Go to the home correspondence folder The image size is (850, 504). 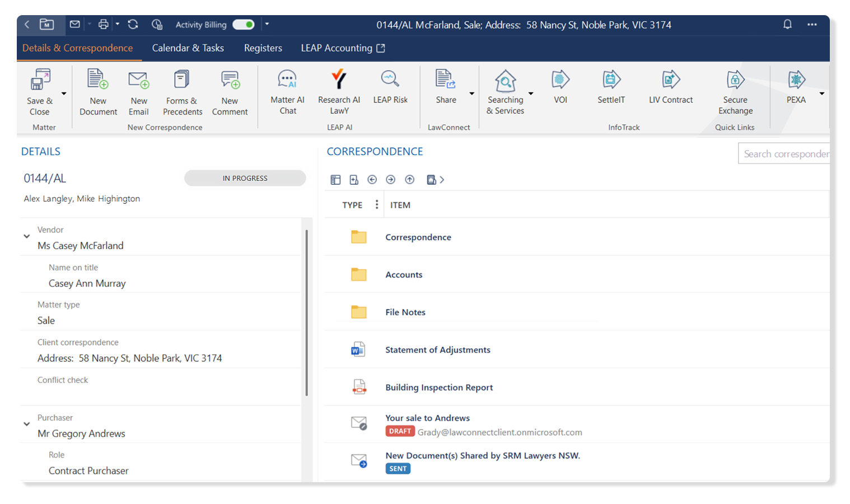tap(431, 180)
